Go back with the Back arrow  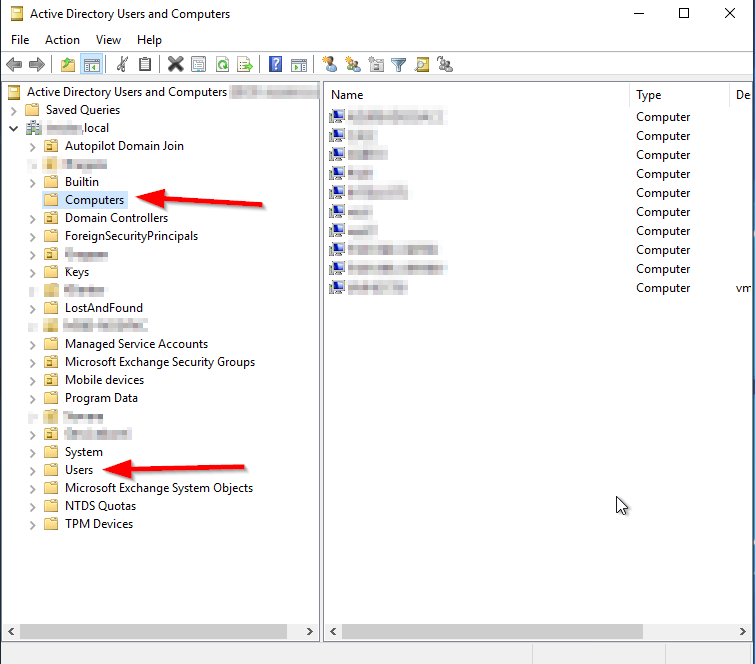click(x=14, y=64)
